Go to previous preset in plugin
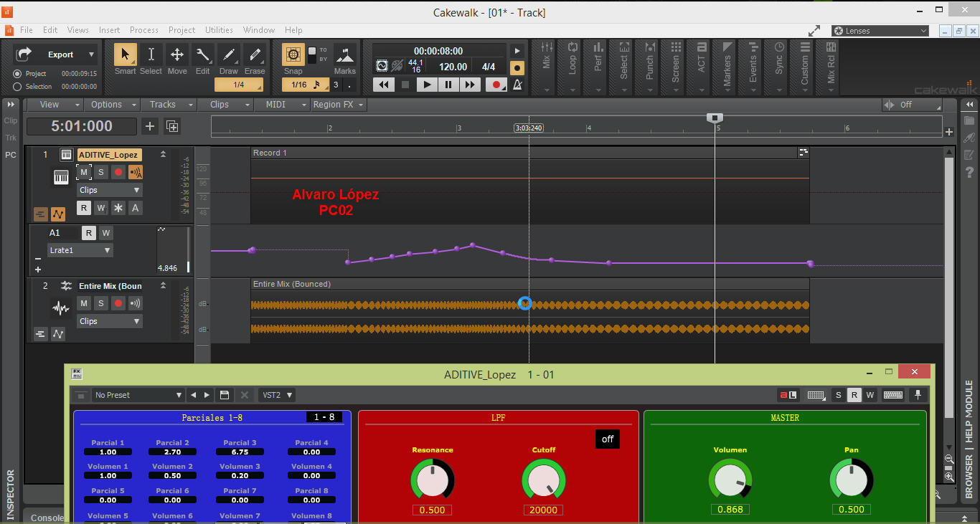 pos(192,395)
